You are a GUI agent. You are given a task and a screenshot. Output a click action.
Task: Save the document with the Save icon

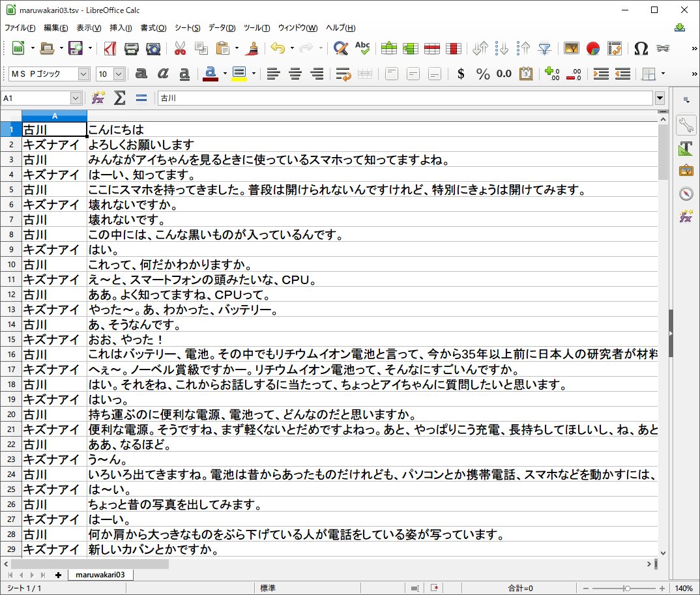(x=76, y=48)
